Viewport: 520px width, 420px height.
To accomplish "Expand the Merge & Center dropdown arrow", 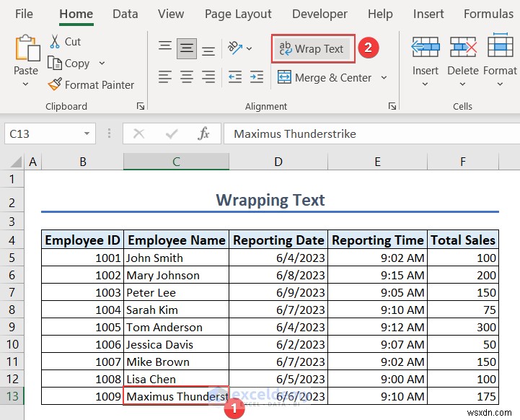I will [384, 78].
